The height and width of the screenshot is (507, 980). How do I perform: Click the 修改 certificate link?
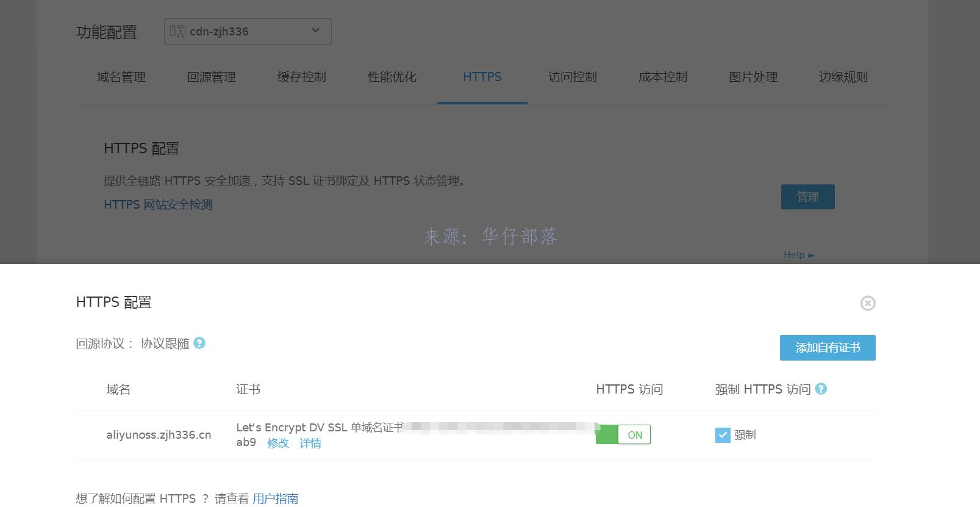coord(278,443)
